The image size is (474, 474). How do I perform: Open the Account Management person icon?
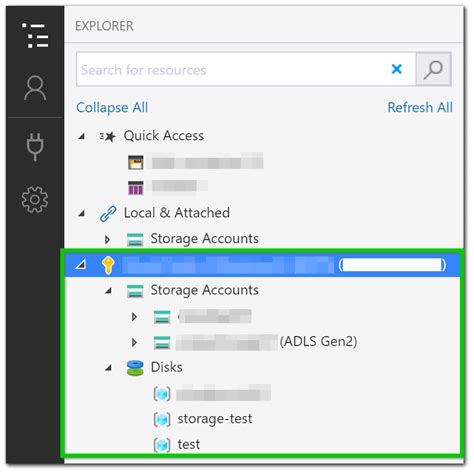35,88
